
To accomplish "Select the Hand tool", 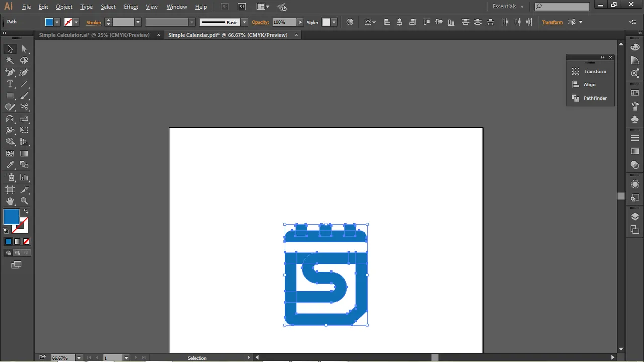I will pos(10,201).
